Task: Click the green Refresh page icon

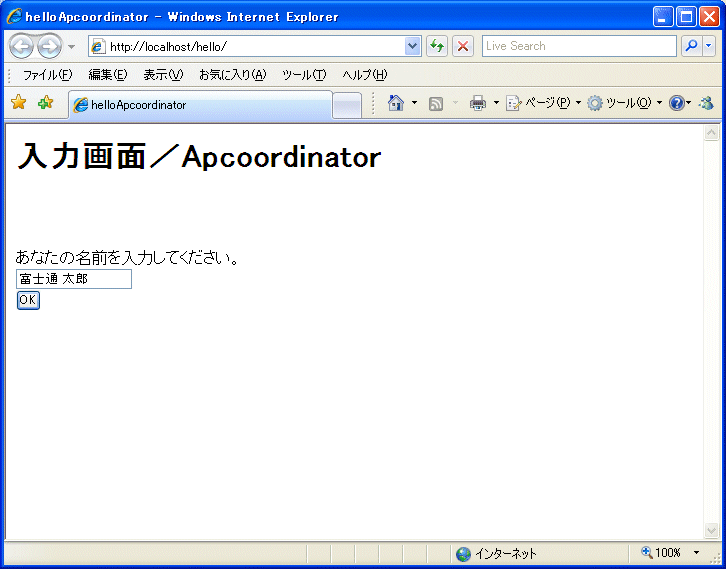Action: pyautogui.click(x=437, y=46)
